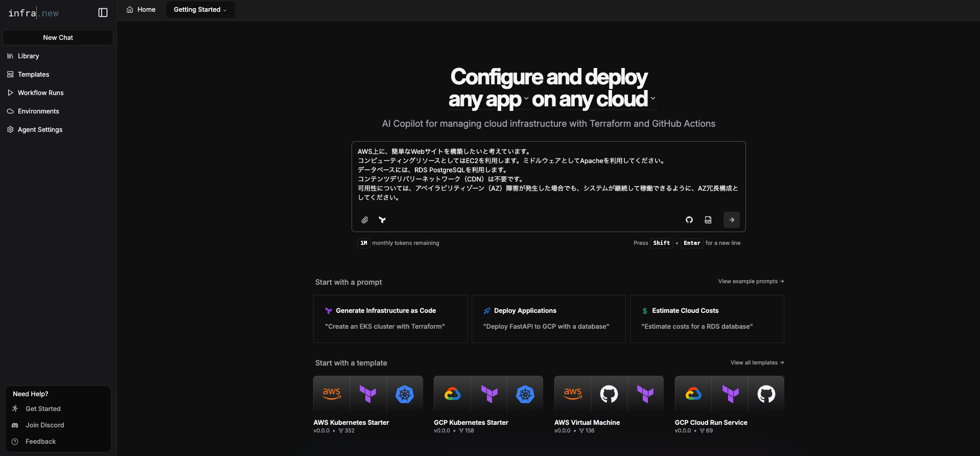Screen dimensions: 980x456
Task: Click the Get Started running person icon
Action: 15,408
